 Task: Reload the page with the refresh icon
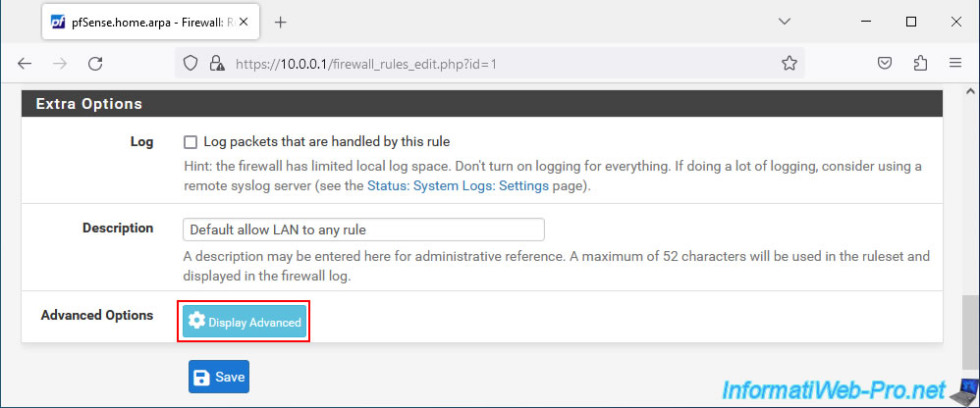[95, 63]
